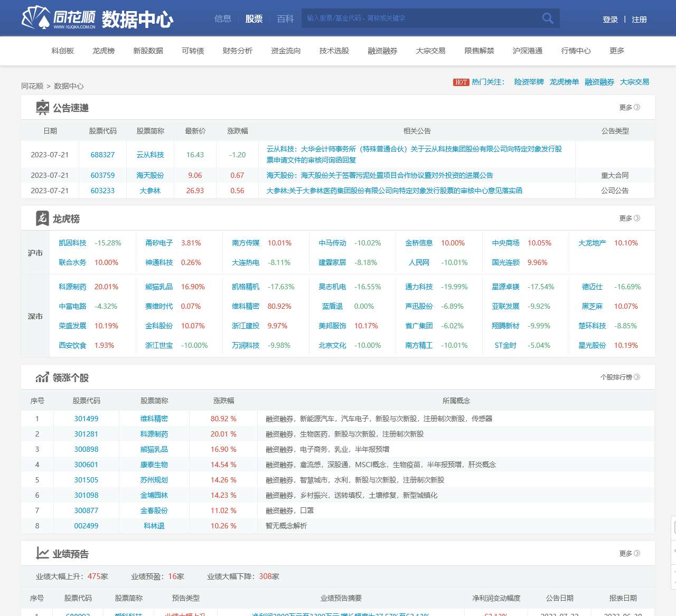
Task: Open stock code 301499
Action: tap(86, 419)
